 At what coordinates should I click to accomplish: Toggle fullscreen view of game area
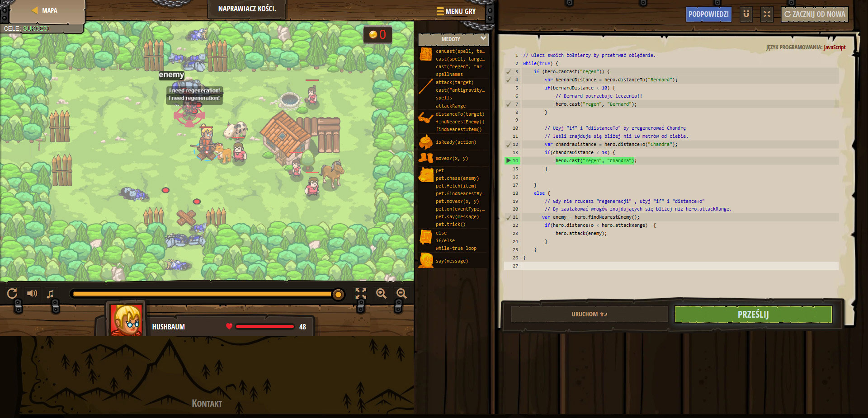[x=361, y=294]
